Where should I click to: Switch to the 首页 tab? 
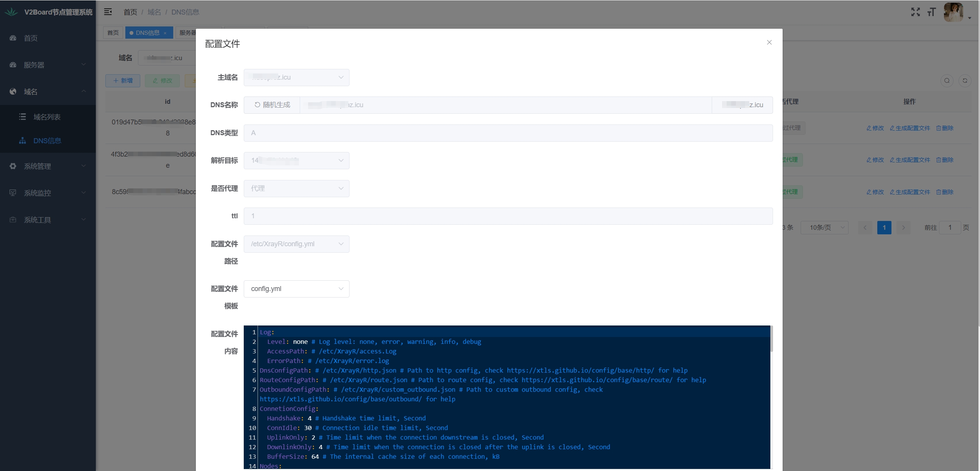coord(113,33)
